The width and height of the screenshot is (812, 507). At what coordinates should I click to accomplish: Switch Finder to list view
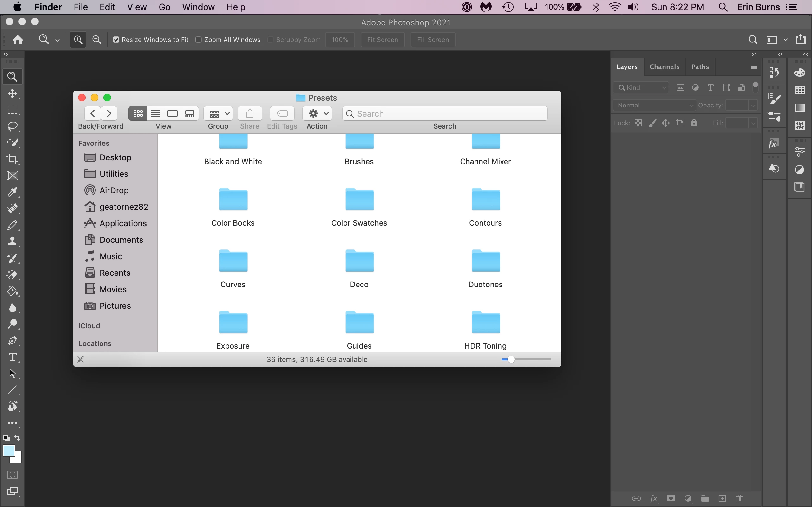[x=155, y=113]
